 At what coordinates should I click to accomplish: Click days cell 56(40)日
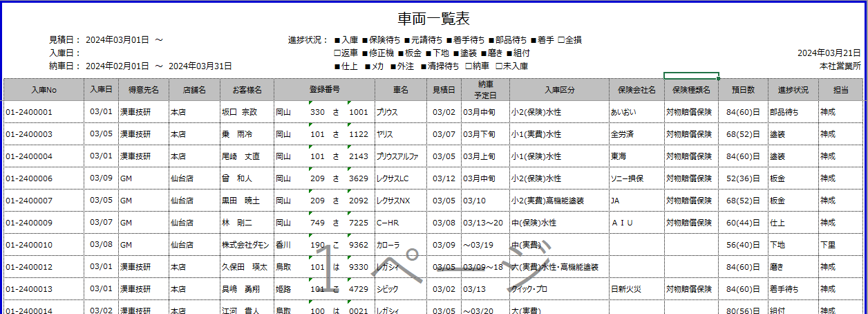(x=743, y=245)
